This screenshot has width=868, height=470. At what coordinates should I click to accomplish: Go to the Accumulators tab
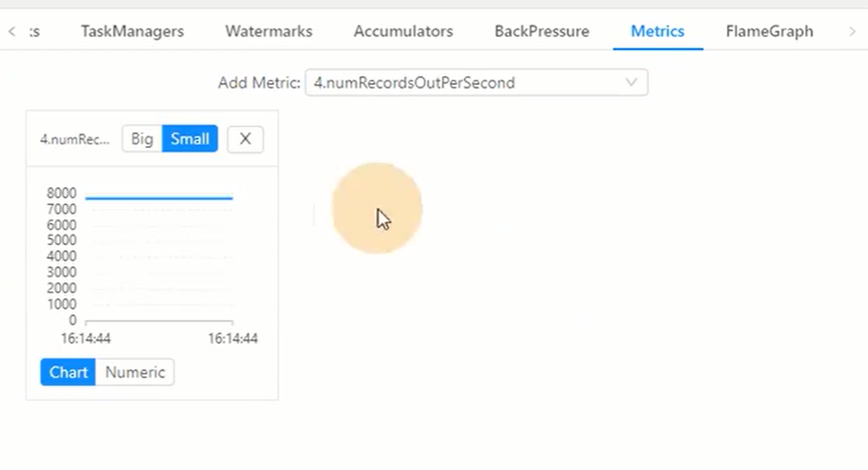(403, 32)
